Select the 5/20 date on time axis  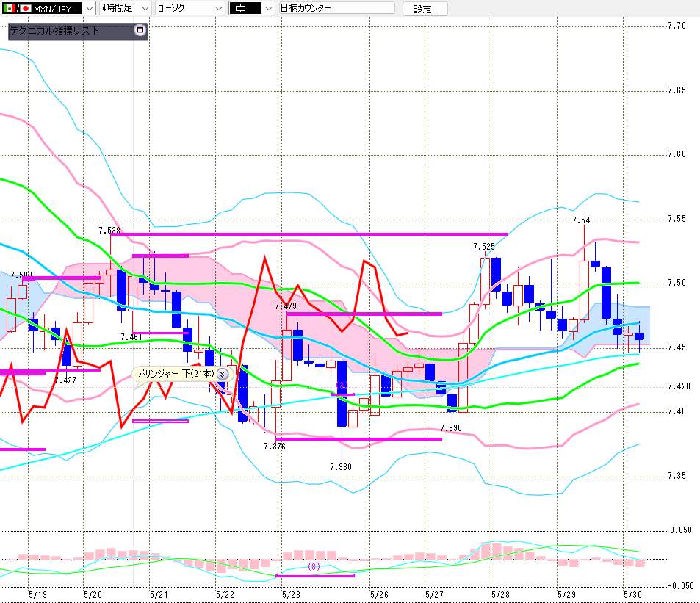(x=93, y=594)
